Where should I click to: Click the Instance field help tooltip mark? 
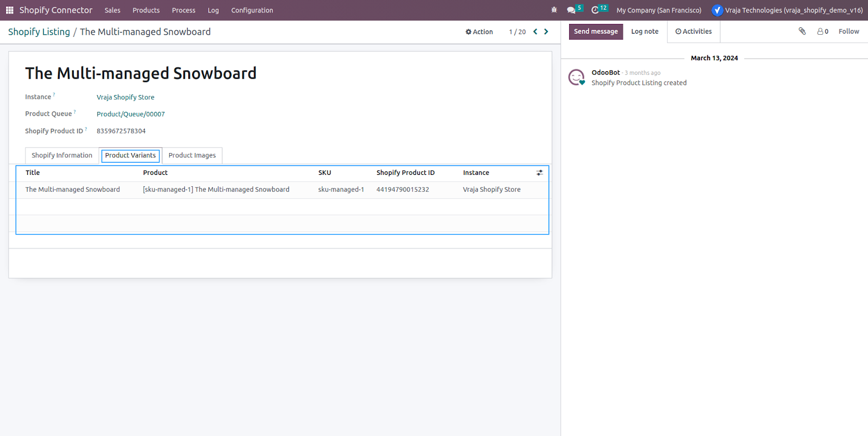(x=54, y=94)
